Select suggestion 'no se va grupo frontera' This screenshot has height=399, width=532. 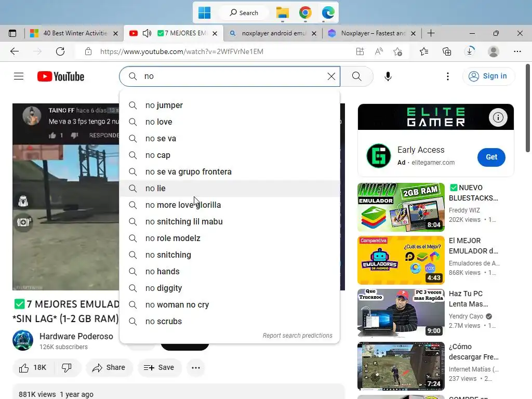pyautogui.click(x=230, y=171)
